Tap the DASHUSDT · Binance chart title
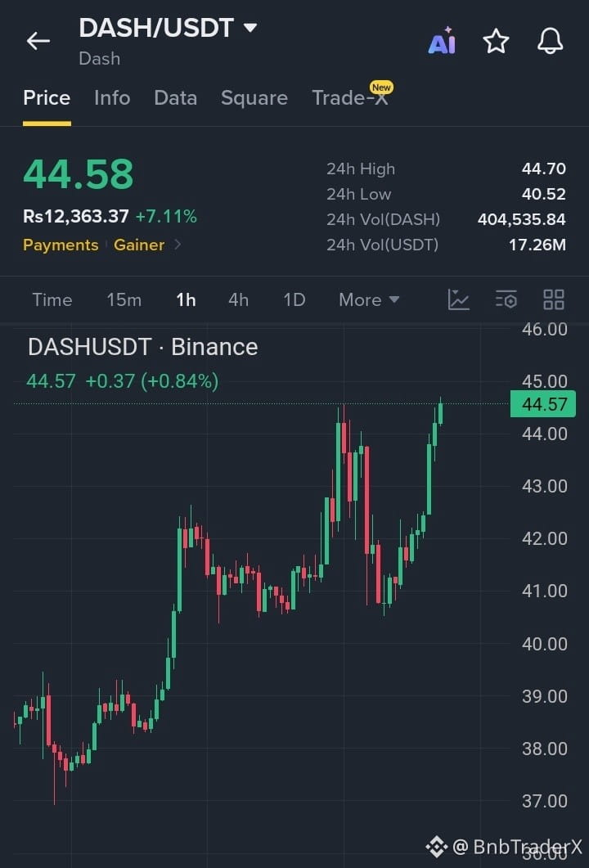Image resolution: width=589 pixels, height=868 pixels. 143,347
